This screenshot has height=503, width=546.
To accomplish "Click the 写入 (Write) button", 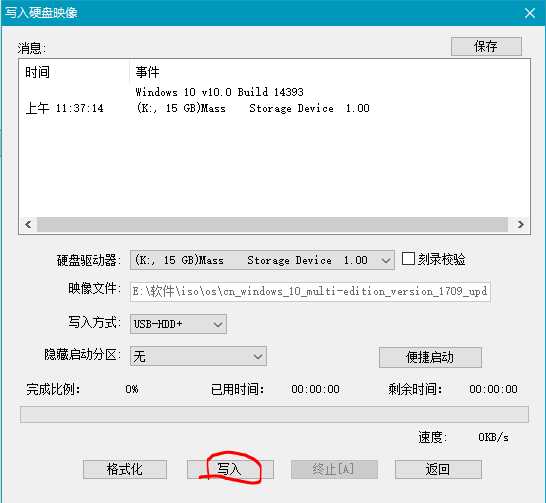I will tap(230, 469).
